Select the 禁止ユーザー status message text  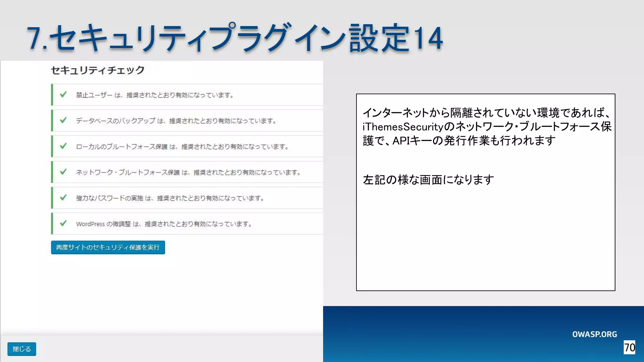point(154,95)
